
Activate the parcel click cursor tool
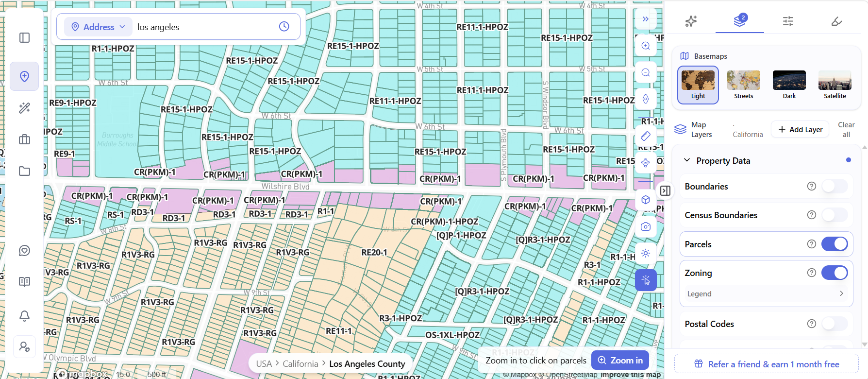pyautogui.click(x=646, y=280)
